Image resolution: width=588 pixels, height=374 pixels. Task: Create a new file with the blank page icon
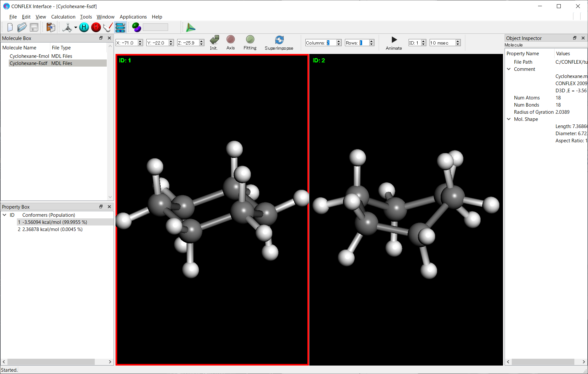point(10,28)
